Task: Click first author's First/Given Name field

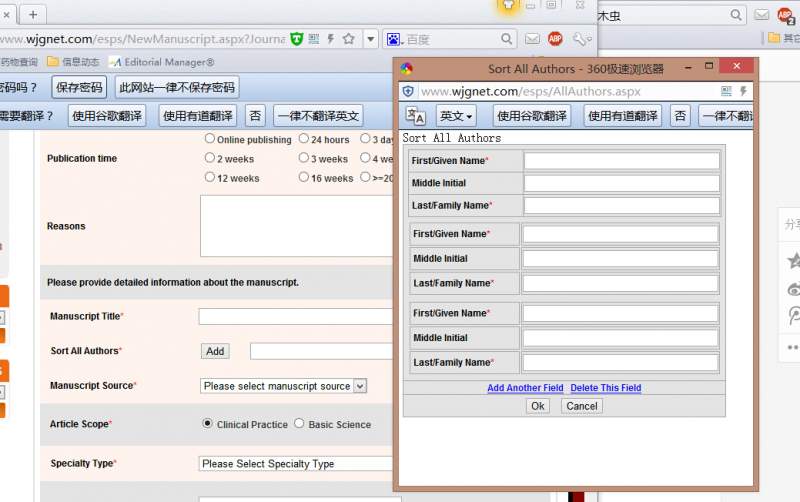Action: click(621, 161)
